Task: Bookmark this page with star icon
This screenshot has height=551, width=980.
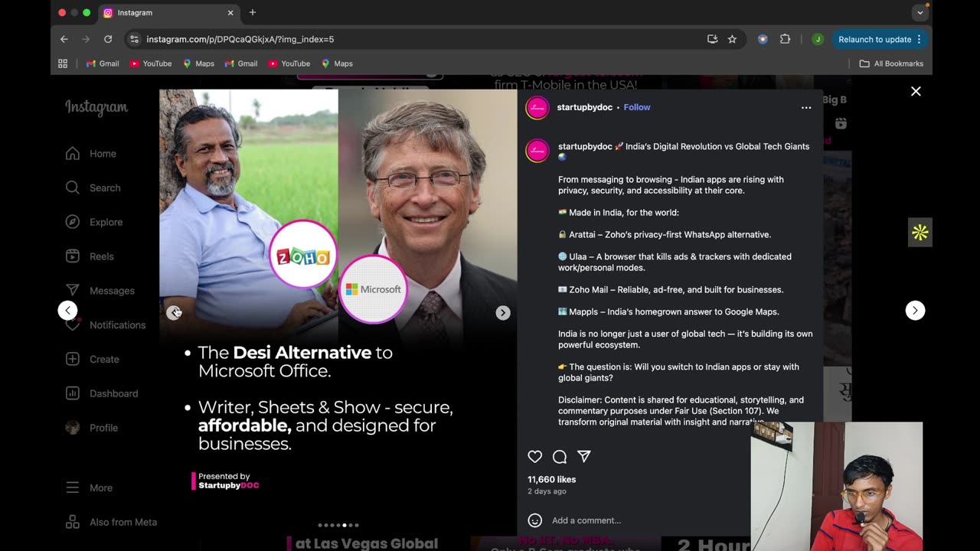Action: (x=732, y=39)
